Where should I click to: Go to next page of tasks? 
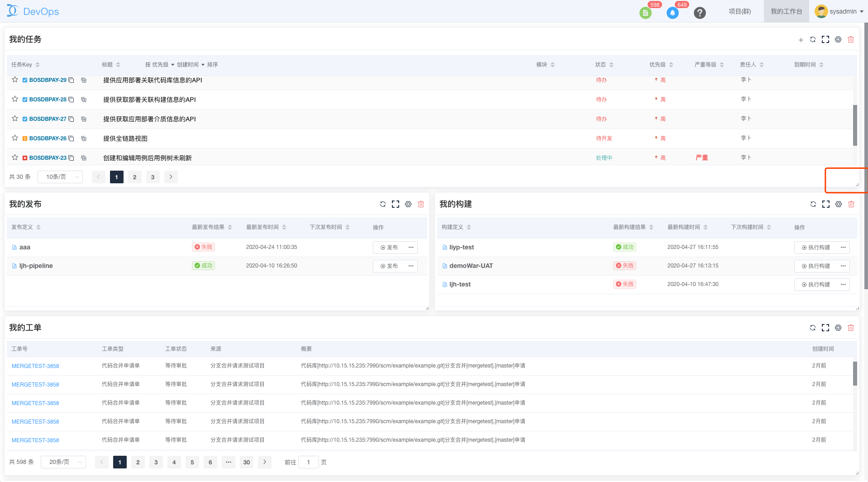tap(171, 177)
